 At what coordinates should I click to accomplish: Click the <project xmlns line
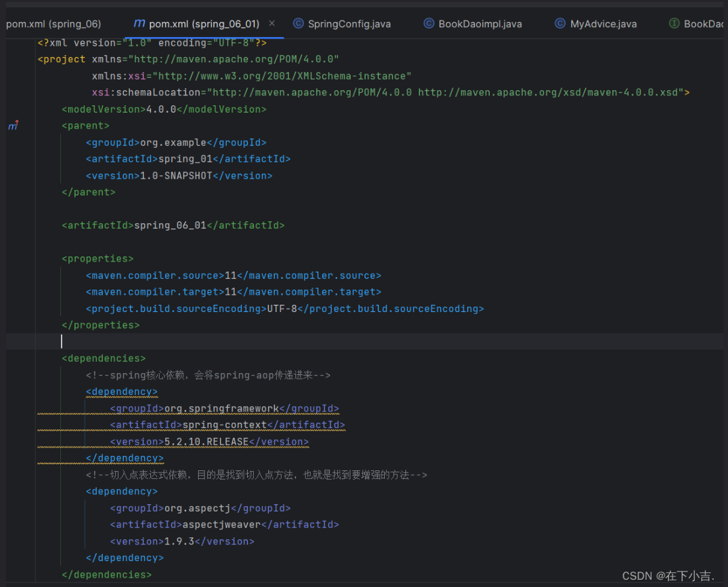[x=189, y=59]
